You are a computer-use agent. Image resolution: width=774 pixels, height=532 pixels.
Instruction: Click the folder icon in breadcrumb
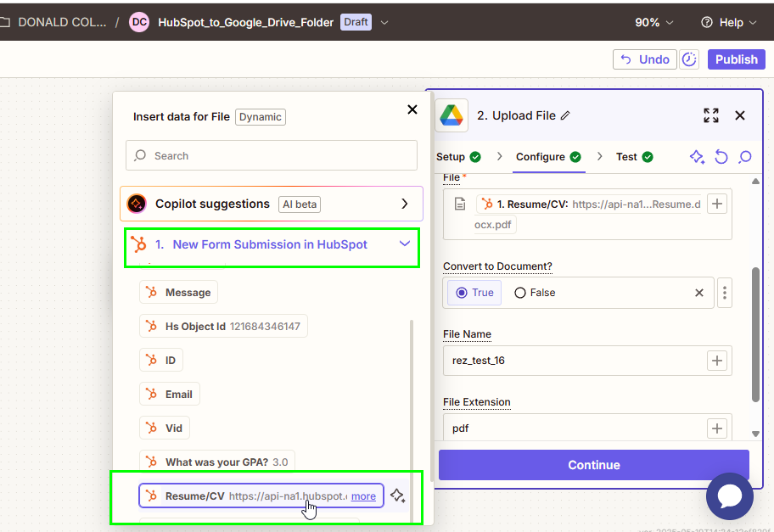(5, 22)
